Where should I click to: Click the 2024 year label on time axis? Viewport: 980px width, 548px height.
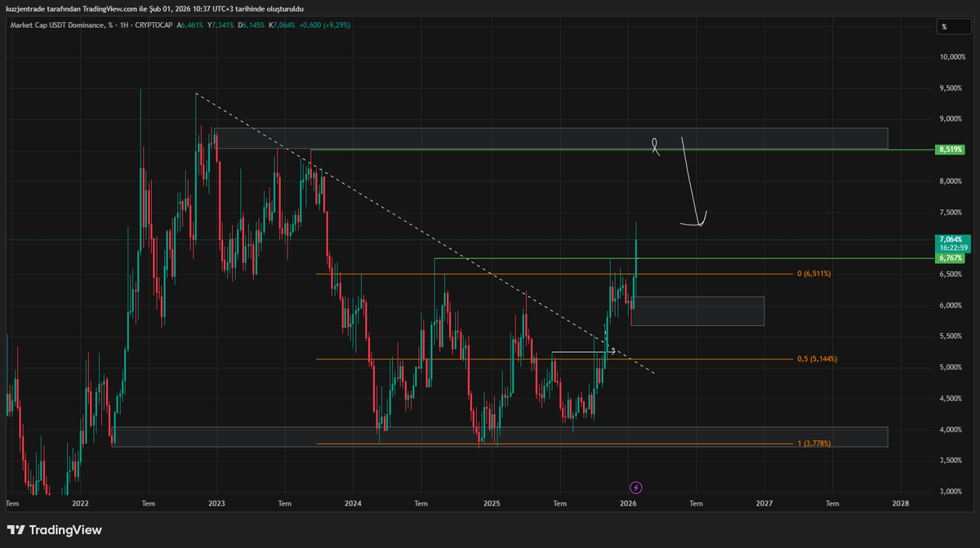click(x=354, y=504)
